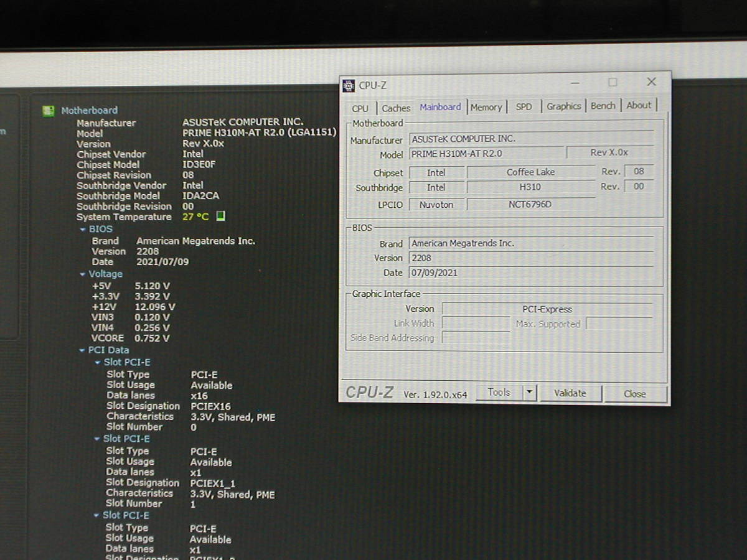Show the About tab

639,106
